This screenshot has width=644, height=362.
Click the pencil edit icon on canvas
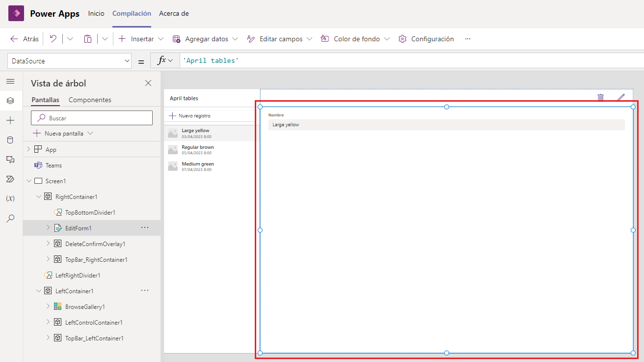click(x=621, y=97)
